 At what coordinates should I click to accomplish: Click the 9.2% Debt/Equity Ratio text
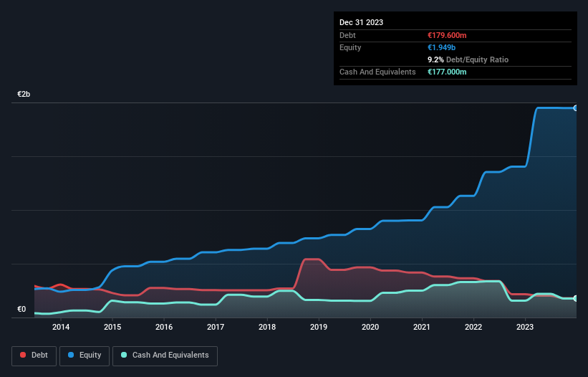click(x=468, y=59)
